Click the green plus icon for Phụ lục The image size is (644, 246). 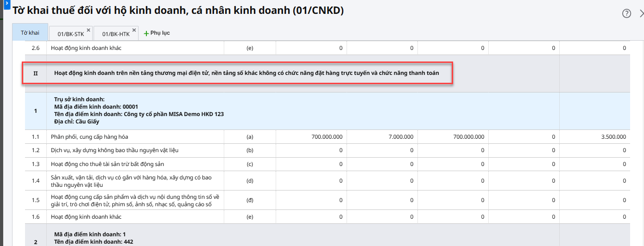pyautogui.click(x=146, y=33)
